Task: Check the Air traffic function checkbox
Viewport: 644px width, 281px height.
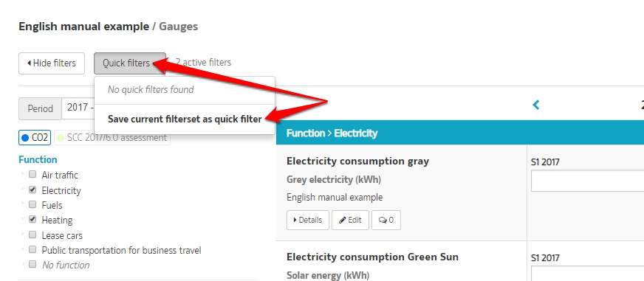Action: coord(32,174)
